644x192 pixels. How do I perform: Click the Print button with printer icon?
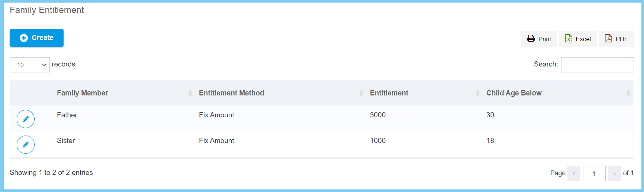coord(539,39)
